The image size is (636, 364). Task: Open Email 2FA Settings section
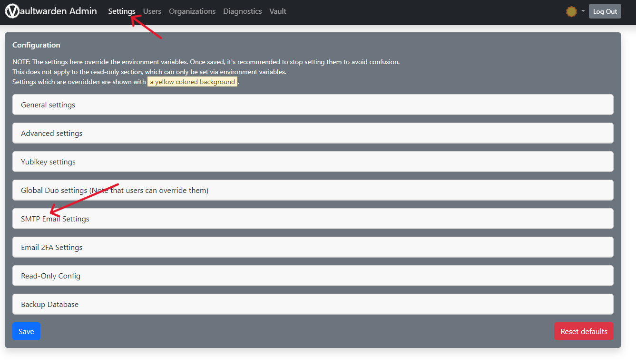point(313,247)
